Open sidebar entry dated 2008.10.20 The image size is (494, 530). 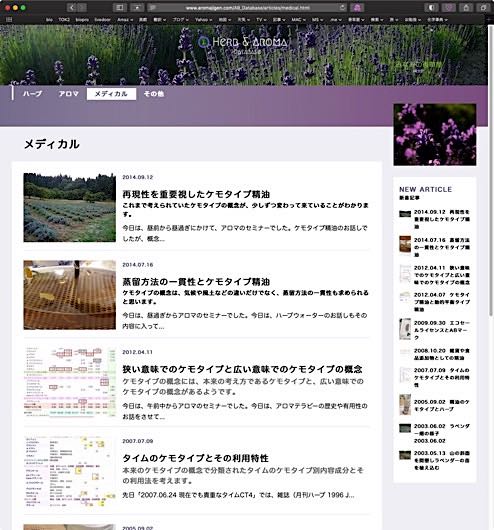[435, 354]
